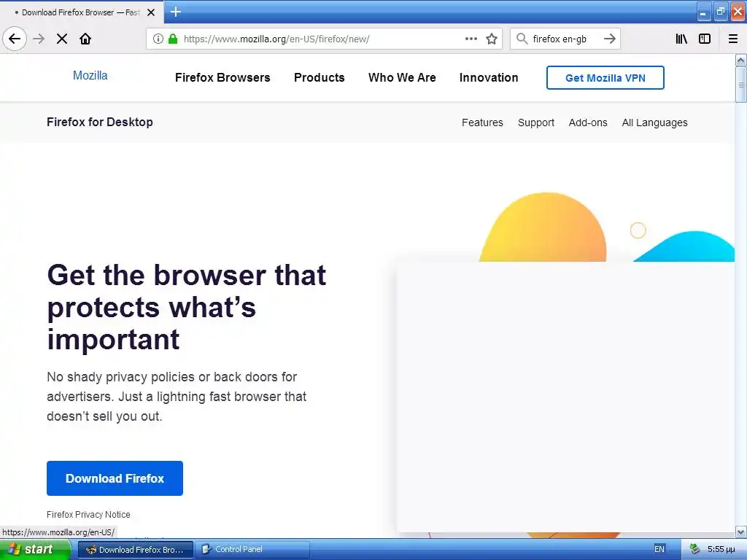Viewport: 747px width, 560px height.
Task: Click the scrollbar down arrow
Action: tap(740, 532)
